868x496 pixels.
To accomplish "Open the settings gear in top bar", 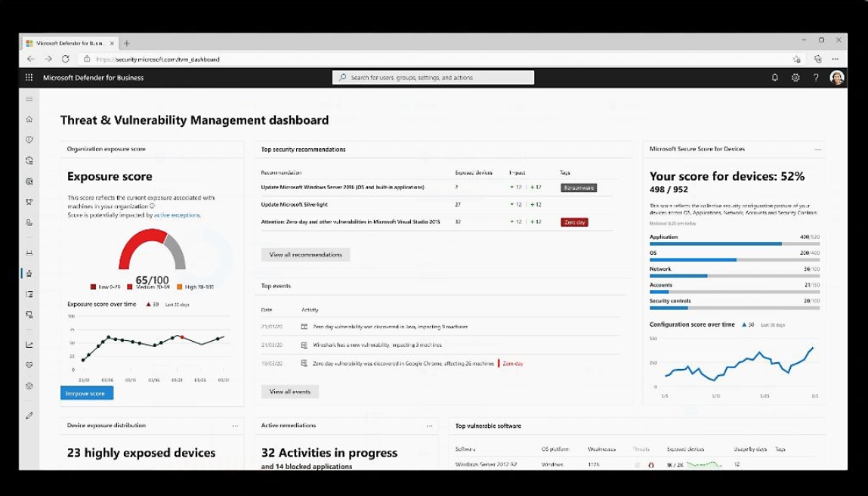I will (795, 78).
